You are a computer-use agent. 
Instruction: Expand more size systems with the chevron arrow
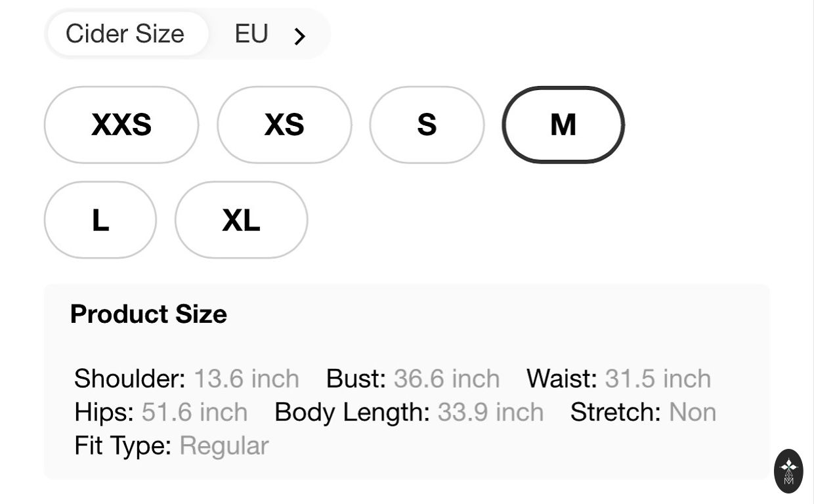coord(300,36)
